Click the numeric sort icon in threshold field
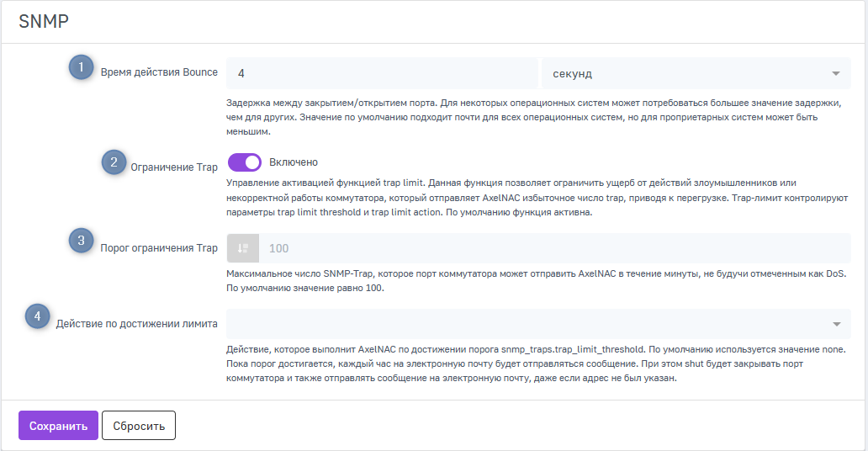This screenshot has width=868, height=451. pyautogui.click(x=243, y=248)
